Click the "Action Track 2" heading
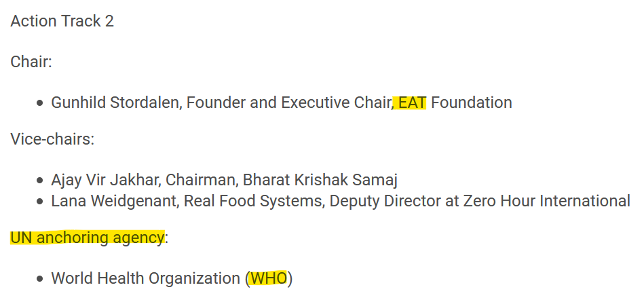 click(x=62, y=21)
